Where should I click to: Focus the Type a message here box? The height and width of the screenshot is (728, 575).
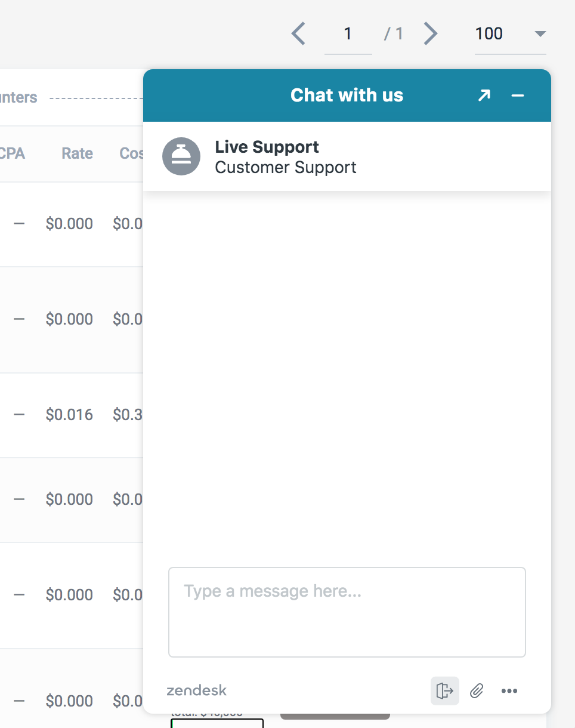347,612
